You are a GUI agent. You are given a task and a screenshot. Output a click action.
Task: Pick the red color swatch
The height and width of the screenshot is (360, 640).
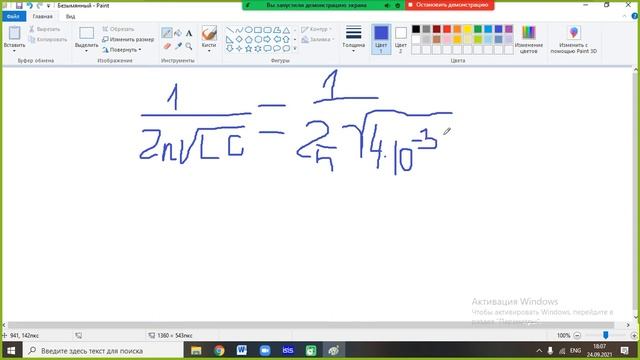coord(447,29)
